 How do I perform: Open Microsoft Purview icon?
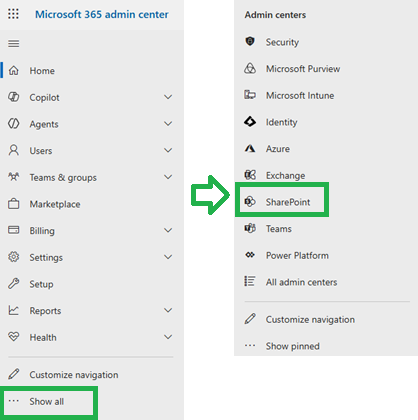pyautogui.click(x=250, y=68)
